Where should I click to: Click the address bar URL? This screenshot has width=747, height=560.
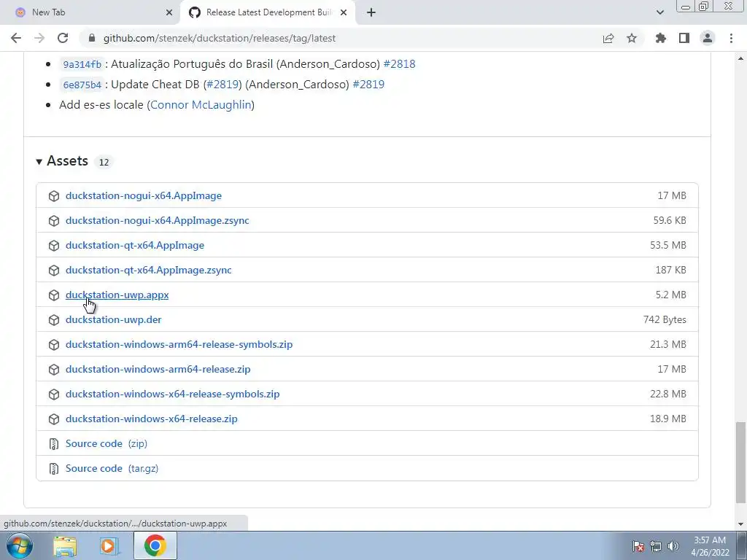[219, 38]
